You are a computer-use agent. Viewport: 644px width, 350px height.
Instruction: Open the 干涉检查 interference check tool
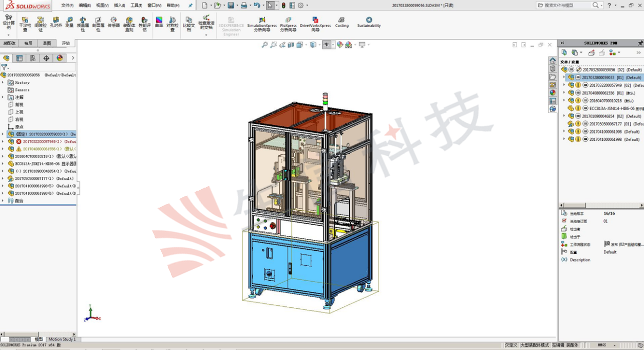click(25, 24)
